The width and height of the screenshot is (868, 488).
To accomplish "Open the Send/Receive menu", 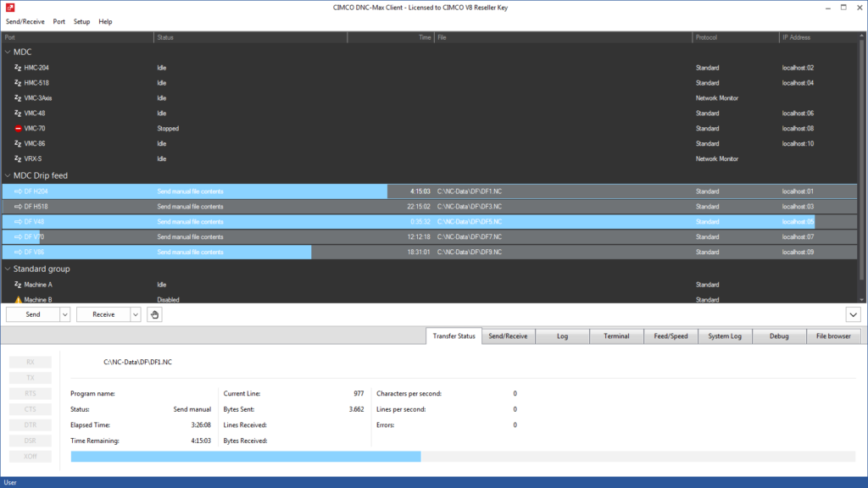I will point(25,21).
